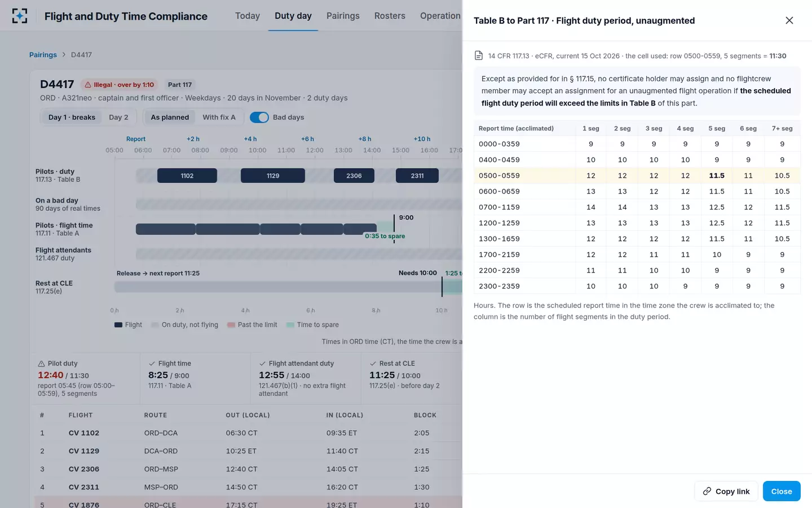This screenshot has width=812, height=508.
Task: Click the app logo icon
Action: pyautogui.click(x=20, y=16)
